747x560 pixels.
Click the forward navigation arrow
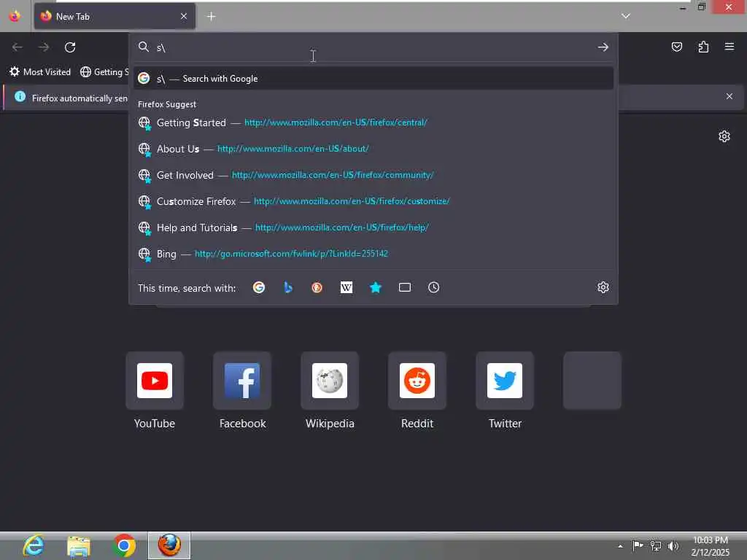[x=44, y=47]
